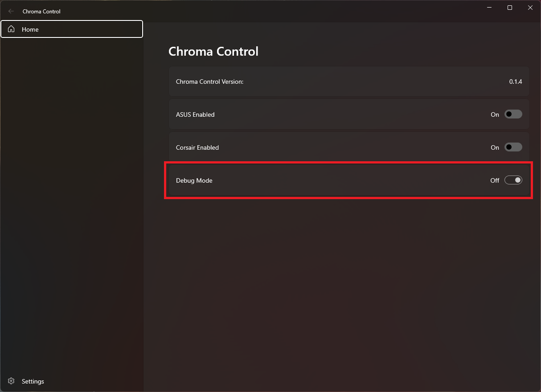Click the On label beside ASUS Enabled
The width and height of the screenshot is (541, 392).
pos(495,114)
